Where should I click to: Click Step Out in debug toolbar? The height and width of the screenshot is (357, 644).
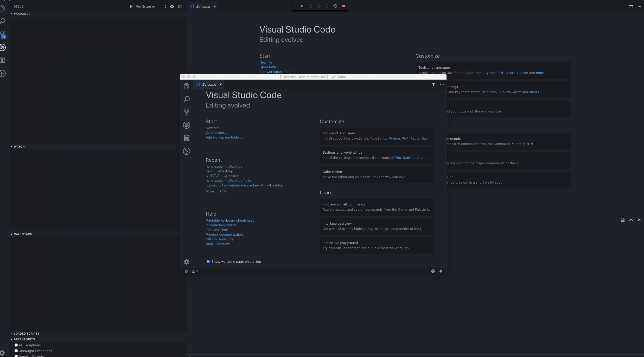click(327, 6)
